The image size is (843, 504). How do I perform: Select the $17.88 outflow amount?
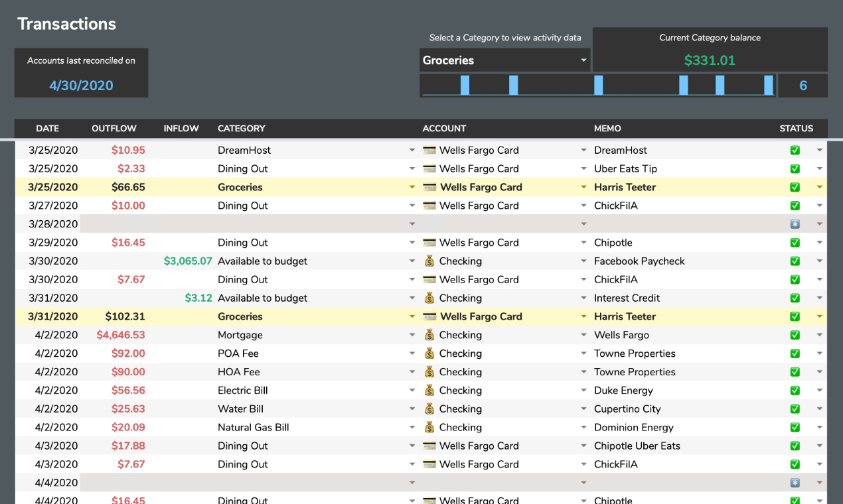129,446
